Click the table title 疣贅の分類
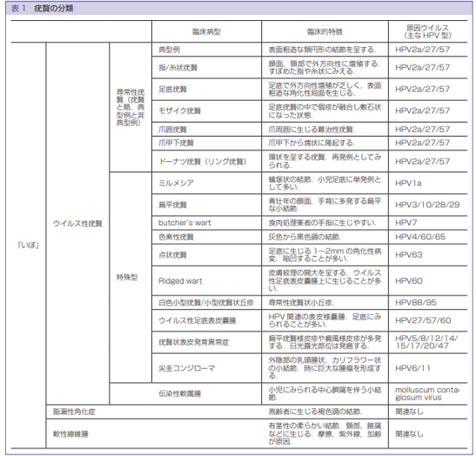476x456 pixels. point(54,8)
